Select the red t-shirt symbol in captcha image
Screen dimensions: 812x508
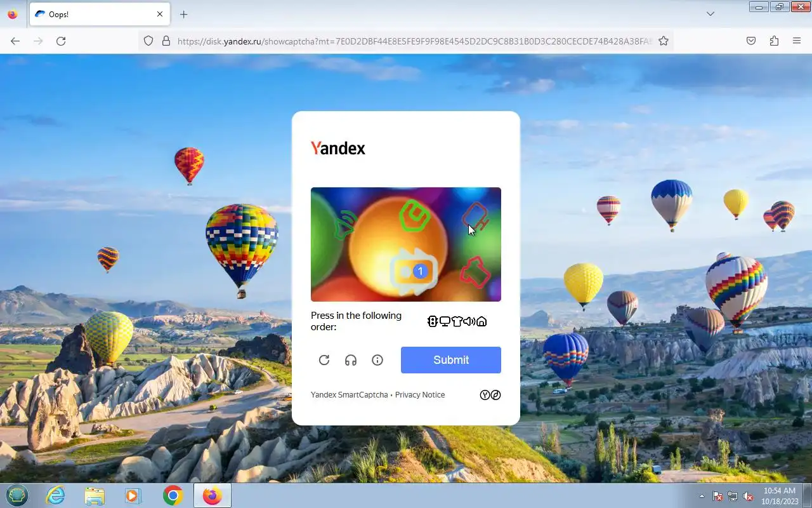click(x=475, y=272)
